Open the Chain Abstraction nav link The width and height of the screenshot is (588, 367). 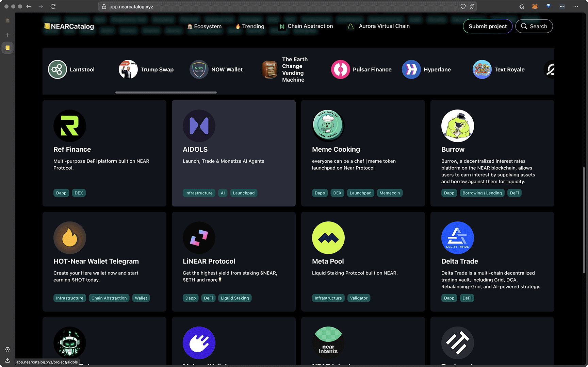(306, 26)
